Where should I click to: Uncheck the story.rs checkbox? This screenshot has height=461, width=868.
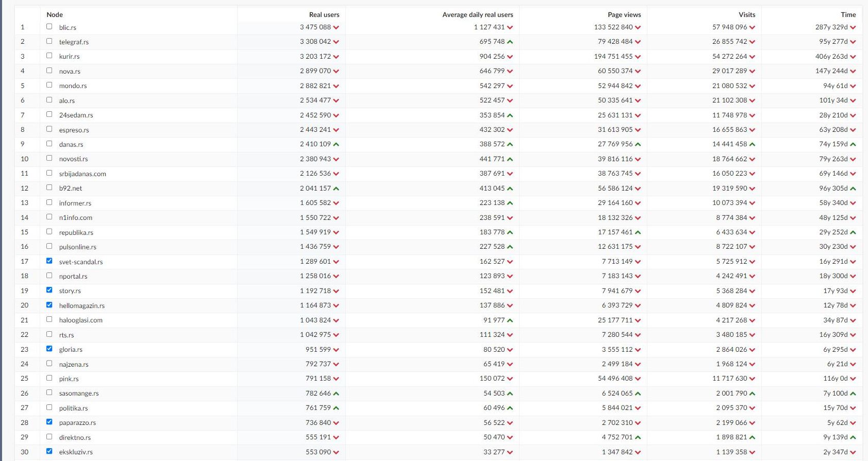49,290
